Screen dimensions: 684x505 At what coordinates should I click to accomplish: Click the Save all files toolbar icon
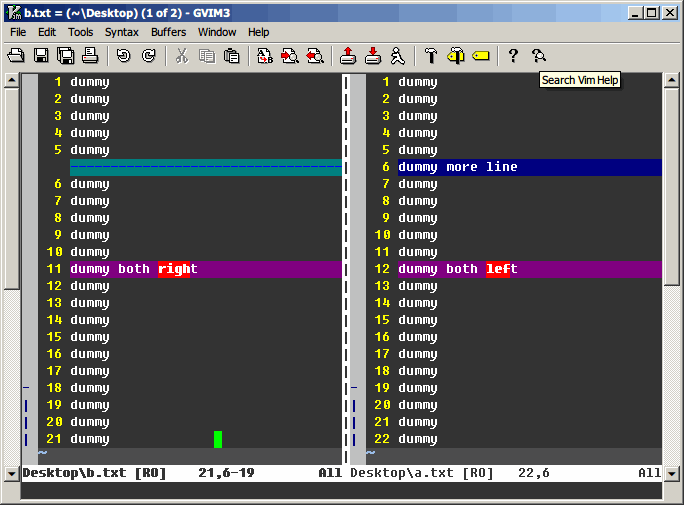[65, 56]
